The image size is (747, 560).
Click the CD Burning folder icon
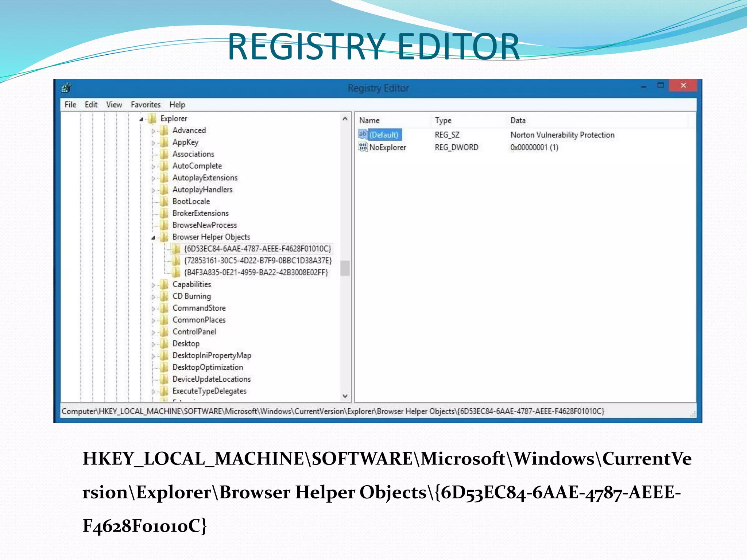pos(165,296)
